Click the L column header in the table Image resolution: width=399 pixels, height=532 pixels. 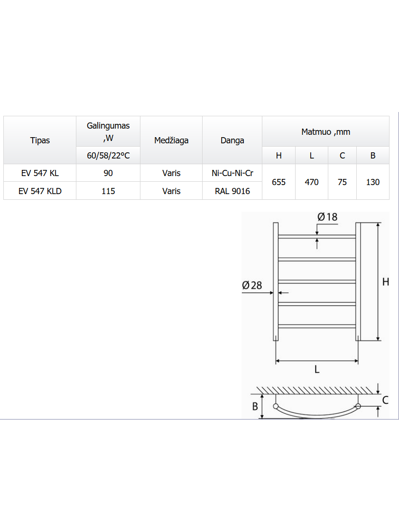tap(312, 155)
